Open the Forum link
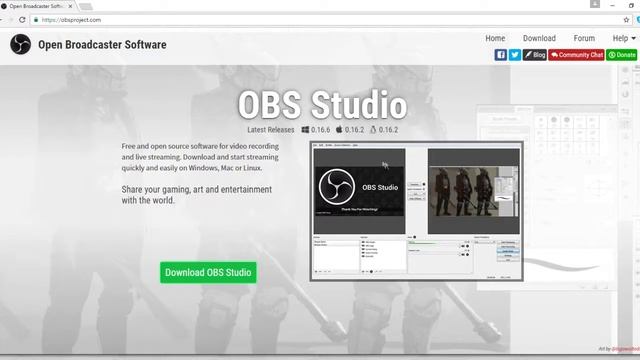The height and width of the screenshot is (360, 640). [x=584, y=38]
